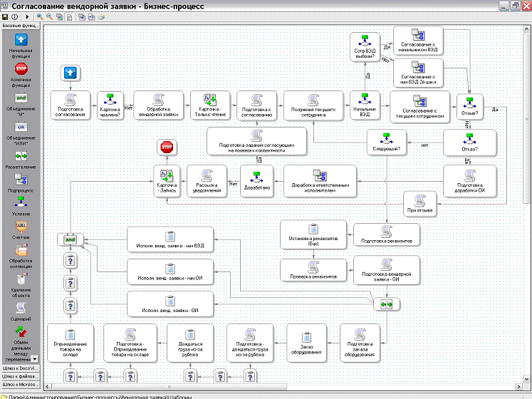Expand the 'Шлюз к DocsVi...' palette group
The height and width of the screenshot is (399, 532).
point(21,368)
